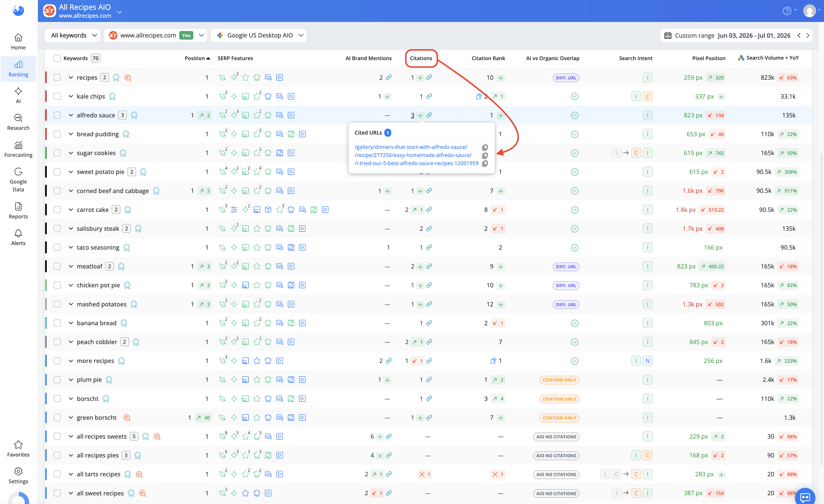This screenshot has height=504, width=824.
Task: Click the help question mark icon
Action: tap(787, 11)
